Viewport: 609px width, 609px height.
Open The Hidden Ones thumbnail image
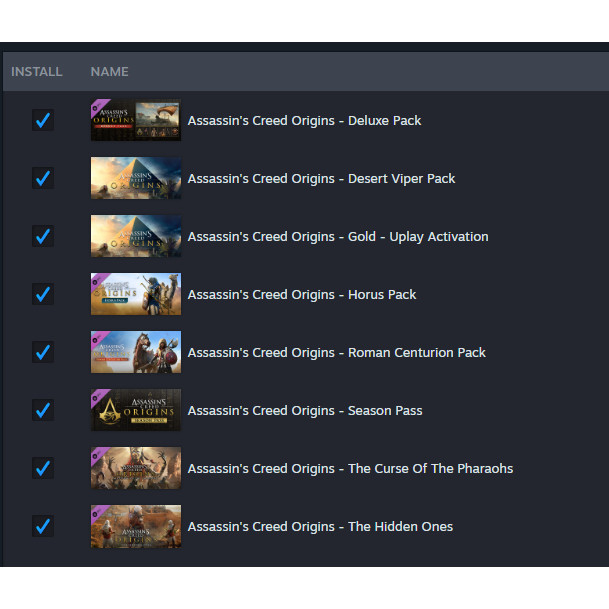(x=136, y=526)
